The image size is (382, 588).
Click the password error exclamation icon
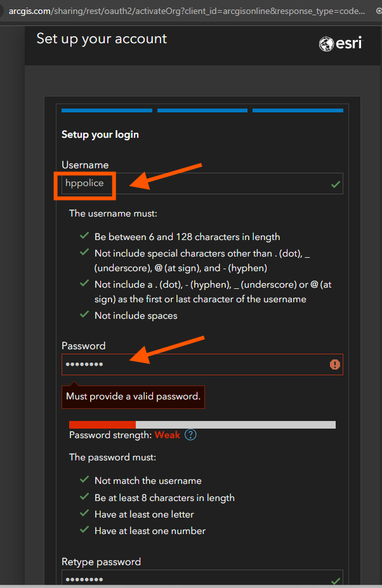coord(335,364)
